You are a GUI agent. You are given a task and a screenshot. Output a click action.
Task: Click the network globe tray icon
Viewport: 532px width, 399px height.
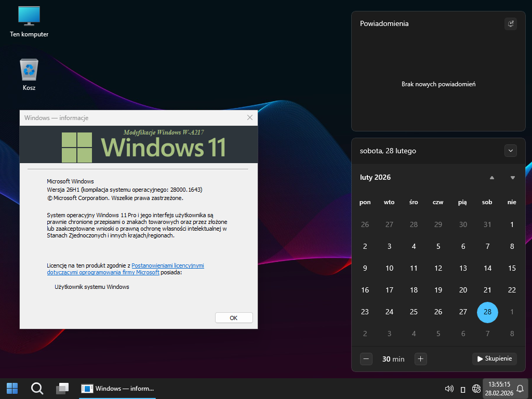[476, 389]
